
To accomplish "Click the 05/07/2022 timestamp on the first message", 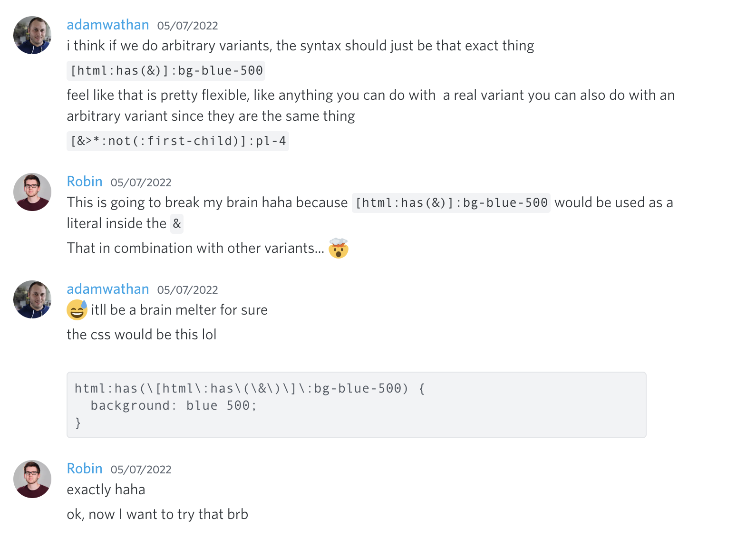I will 188,25.
